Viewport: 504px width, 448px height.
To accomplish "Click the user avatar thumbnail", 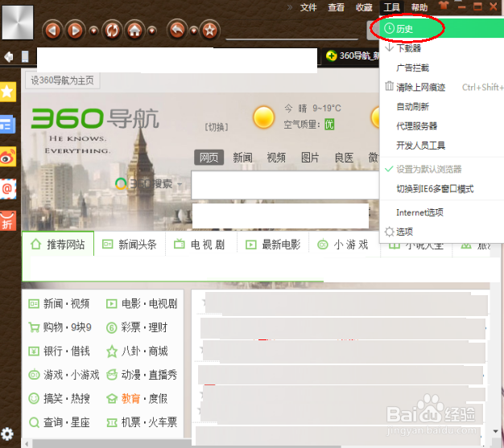I will [18, 23].
